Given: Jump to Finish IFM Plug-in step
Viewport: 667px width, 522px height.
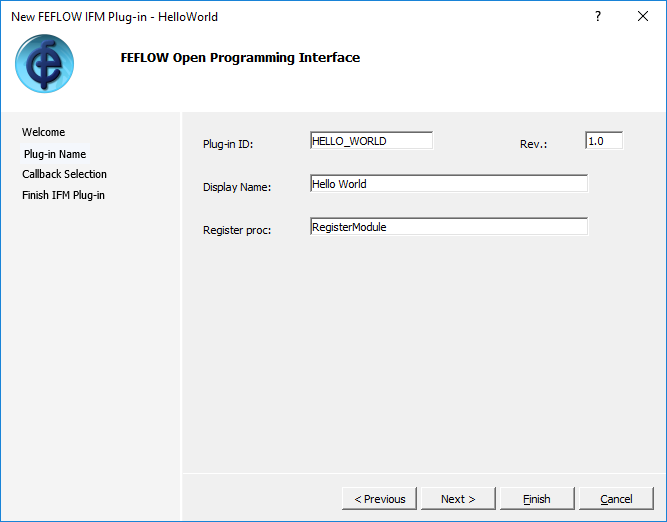Looking at the screenshot, I should (x=63, y=195).
